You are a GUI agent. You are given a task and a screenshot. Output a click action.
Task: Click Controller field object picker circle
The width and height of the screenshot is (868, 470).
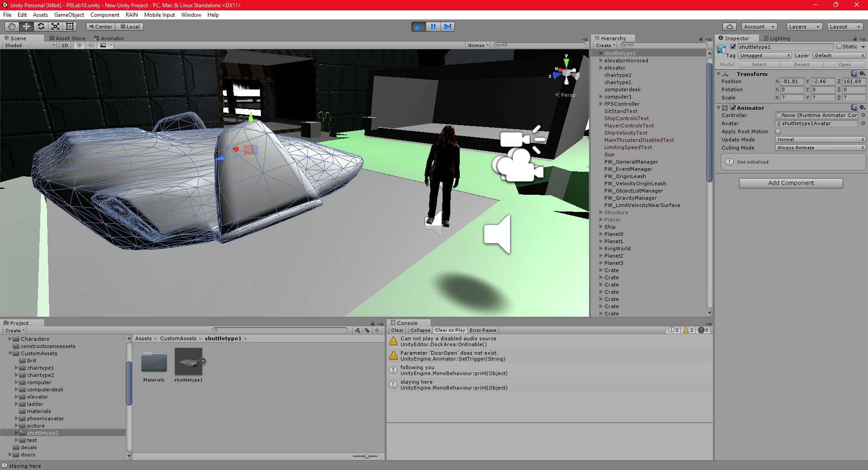(x=863, y=115)
